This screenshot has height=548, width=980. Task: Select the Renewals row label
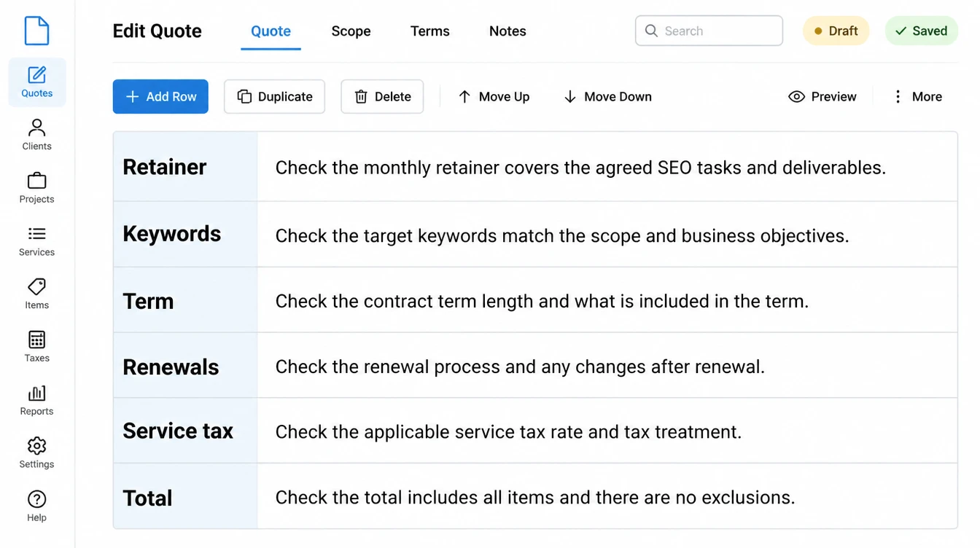coord(171,367)
